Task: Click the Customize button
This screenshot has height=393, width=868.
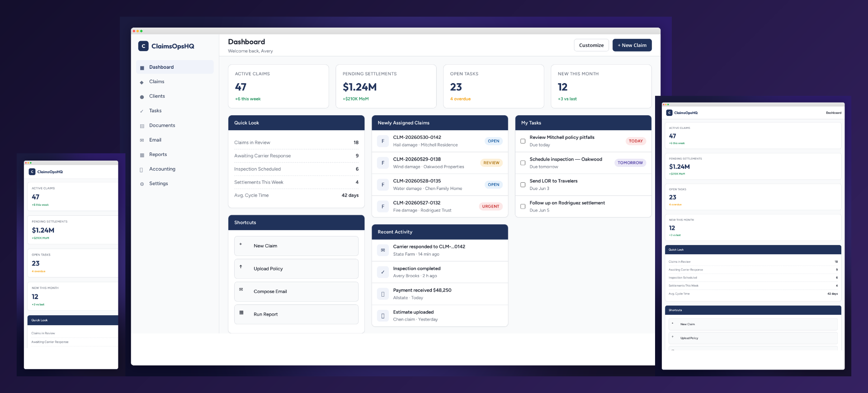Action: [x=591, y=45]
